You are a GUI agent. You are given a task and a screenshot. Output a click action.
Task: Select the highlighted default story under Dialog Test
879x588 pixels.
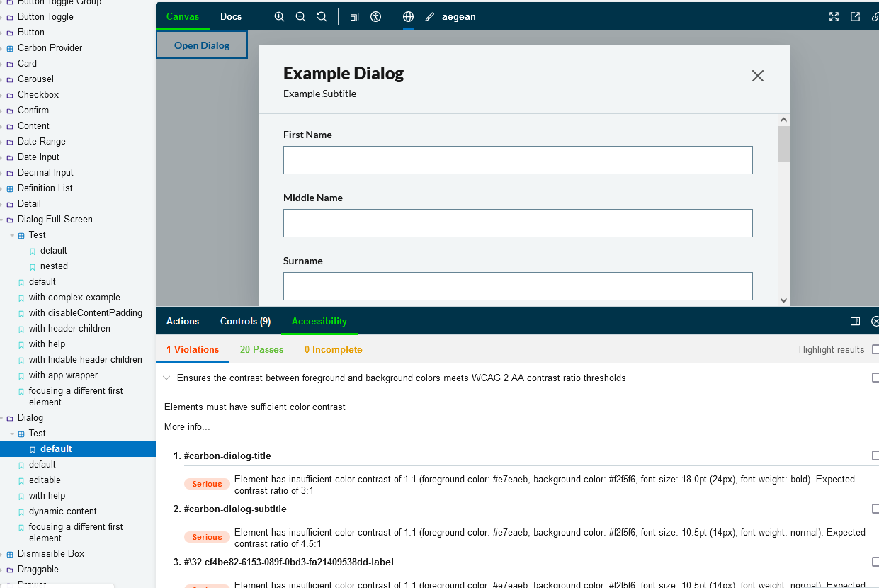pyautogui.click(x=78, y=449)
